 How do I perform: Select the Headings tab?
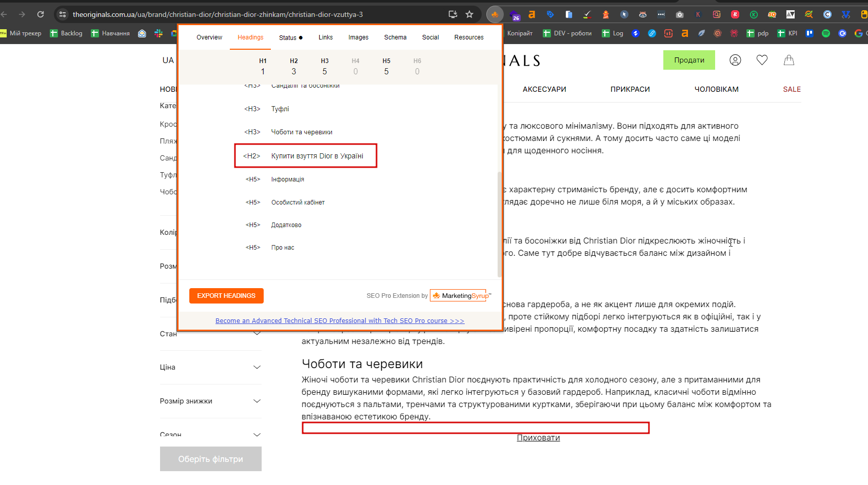[x=250, y=37]
